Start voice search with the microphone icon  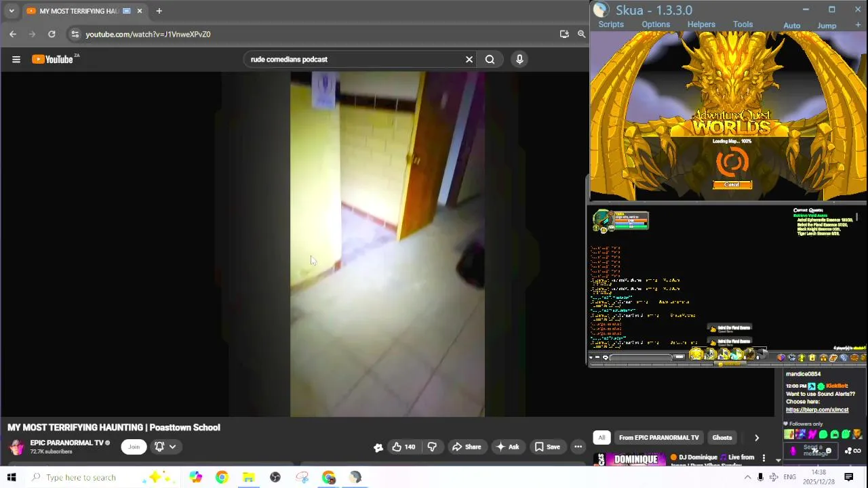pos(519,60)
